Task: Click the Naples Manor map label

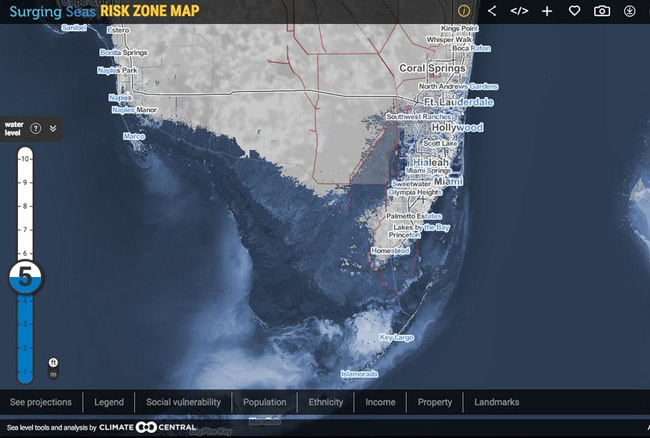Action: pos(135,110)
